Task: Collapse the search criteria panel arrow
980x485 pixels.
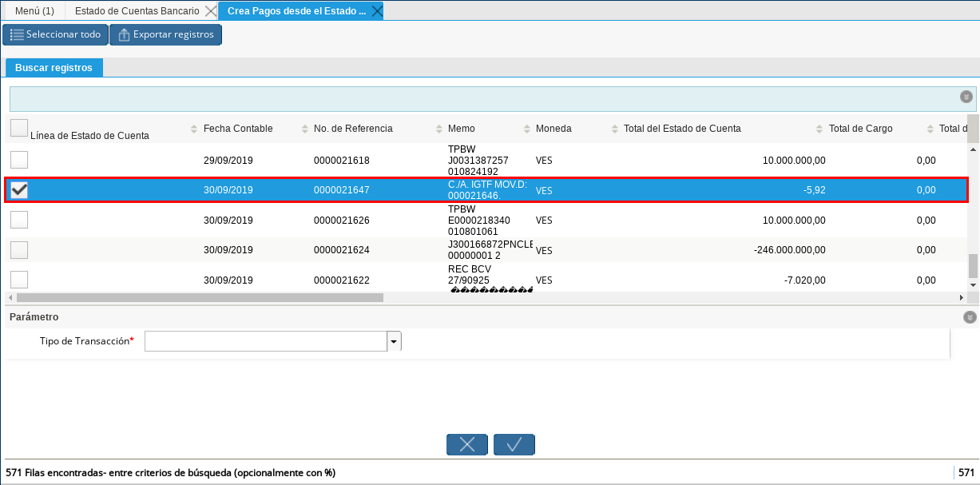Action: coord(966,97)
